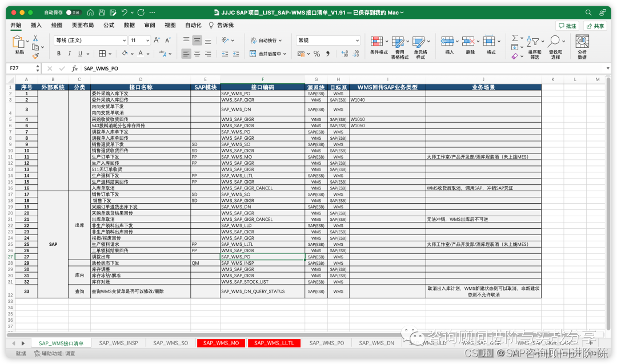Toggle Underline formatting
This screenshot has height=364, width=617.
click(81, 54)
